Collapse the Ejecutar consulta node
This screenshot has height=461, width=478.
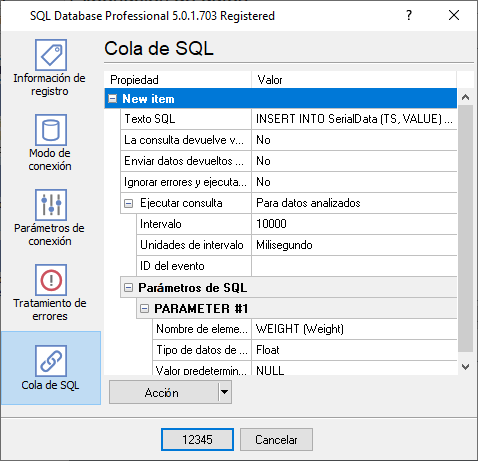(128, 203)
